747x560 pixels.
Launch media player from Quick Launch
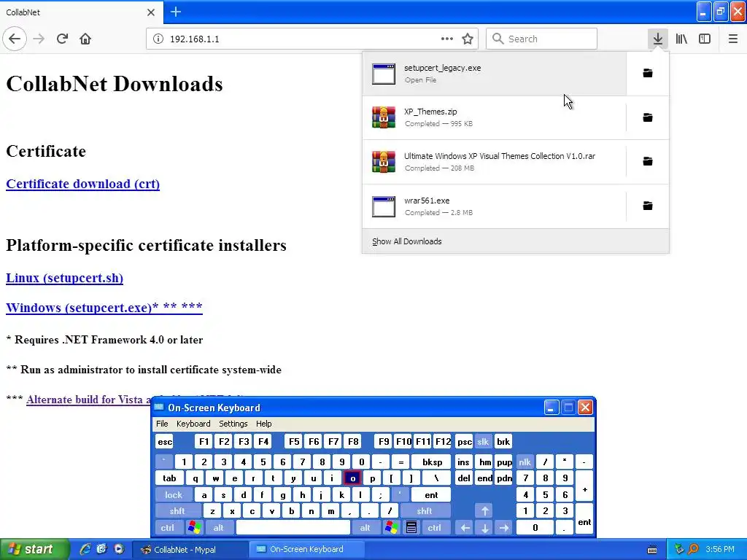click(x=119, y=549)
